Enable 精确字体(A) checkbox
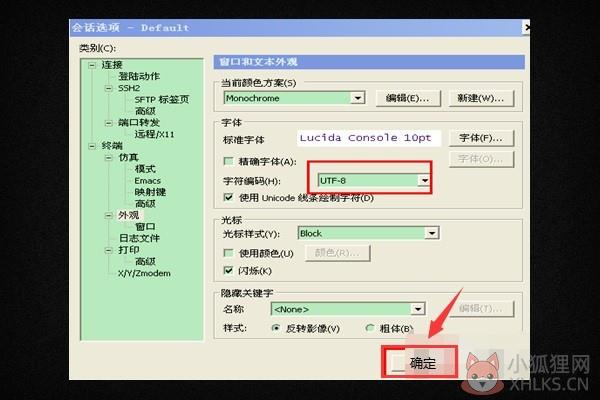The height and width of the screenshot is (400, 600). tap(228, 161)
